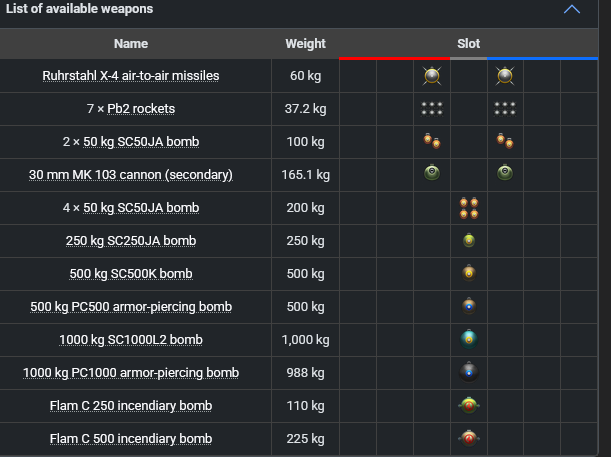Viewport: 611px width, 457px height.
Task: Select the Flam C 250 incendiary bomb icon
Action: 469,405
